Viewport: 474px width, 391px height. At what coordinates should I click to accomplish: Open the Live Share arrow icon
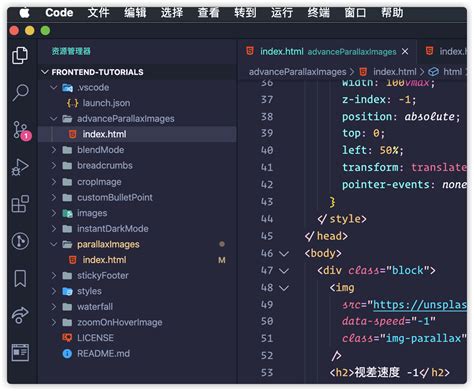click(20, 315)
